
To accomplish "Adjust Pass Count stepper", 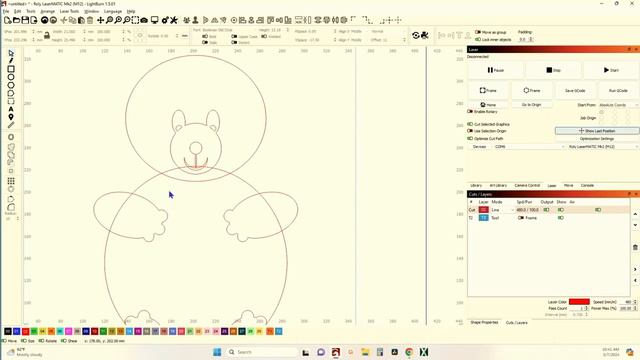I will pos(587,309).
